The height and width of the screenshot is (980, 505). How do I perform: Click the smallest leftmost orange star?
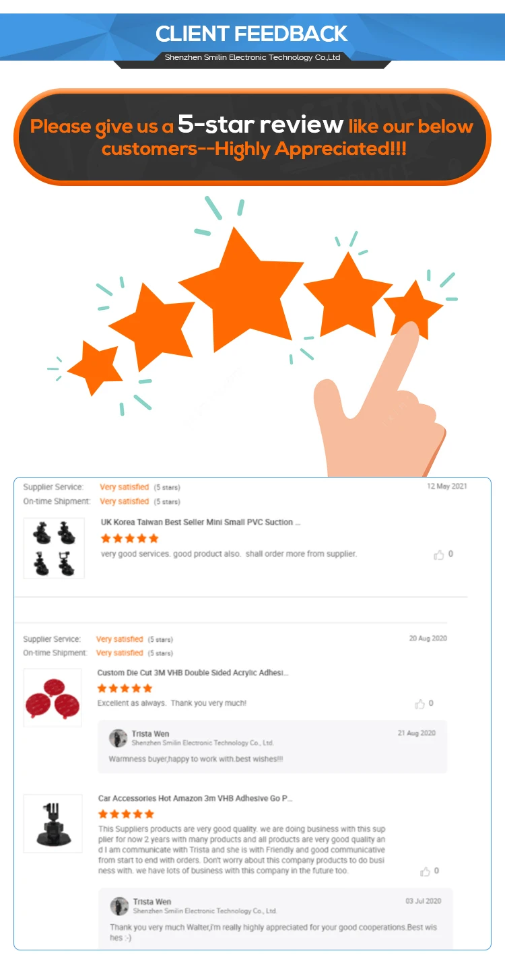coord(96,367)
